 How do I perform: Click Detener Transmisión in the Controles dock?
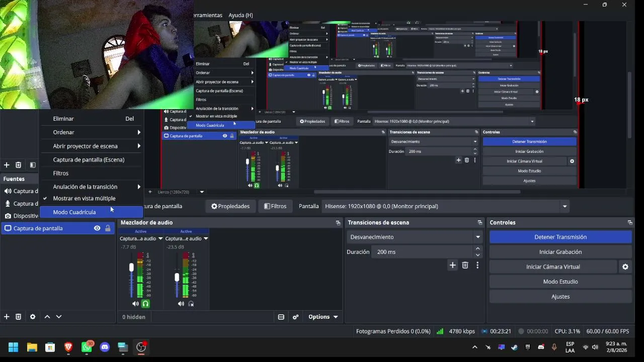pos(560,237)
